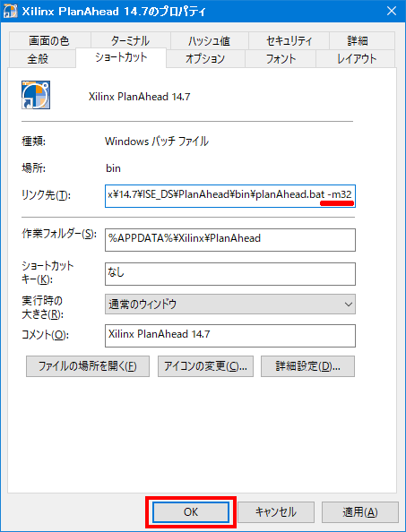Click the 適用 apply button
The height and width of the screenshot is (532, 406).
[359, 512]
